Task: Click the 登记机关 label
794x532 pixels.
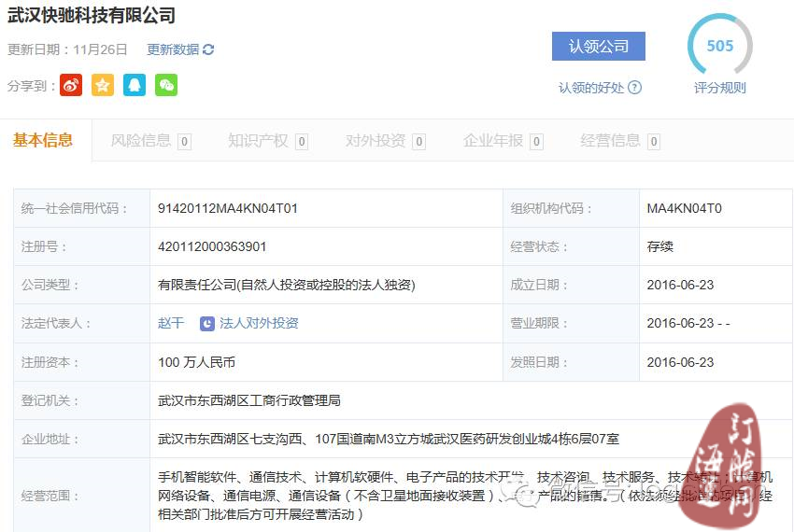Action: tap(50, 400)
